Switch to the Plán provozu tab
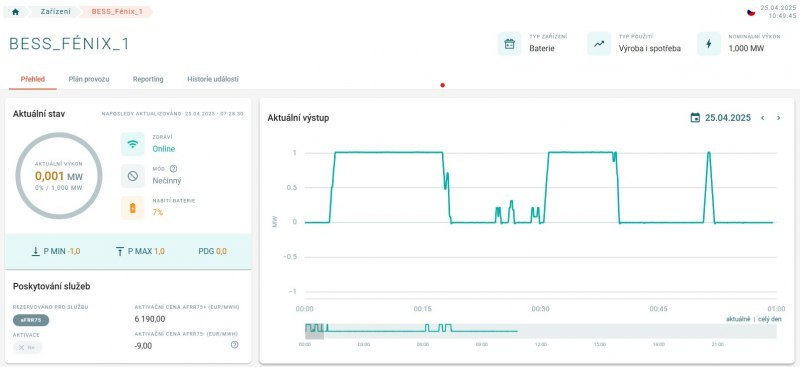This screenshot has width=800, height=367. 89,79
